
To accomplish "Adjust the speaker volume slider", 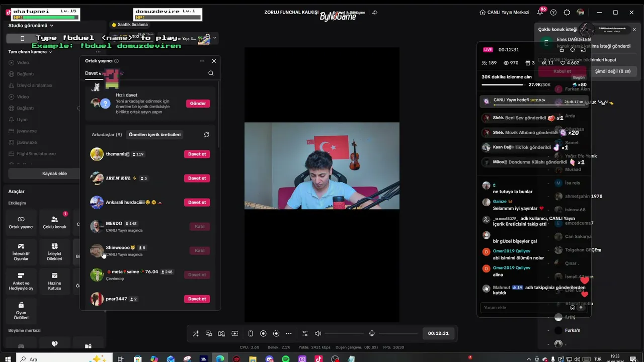I will tap(344, 333).
